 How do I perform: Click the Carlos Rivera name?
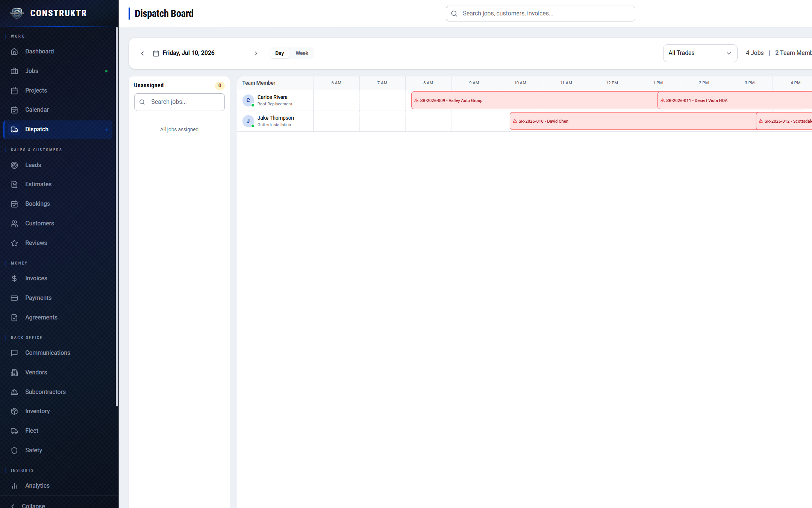[x=273, y=97]
